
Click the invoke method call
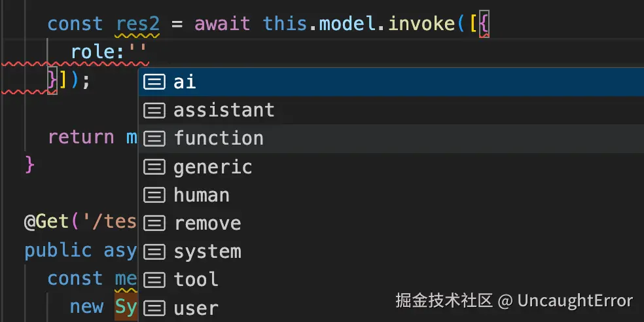click(x=421, y=24)
